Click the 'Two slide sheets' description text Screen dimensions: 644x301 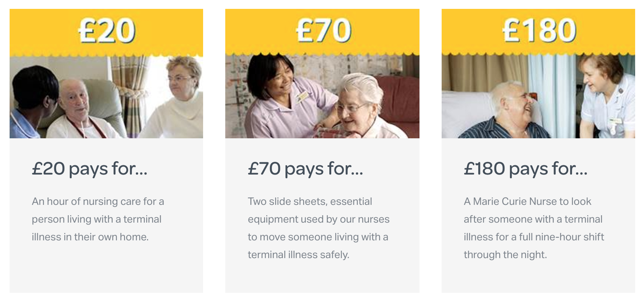319,228
